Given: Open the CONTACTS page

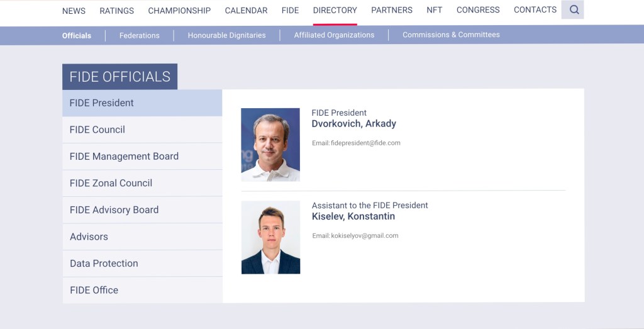Looking at the screenshot, I should [x=535, y=11].
